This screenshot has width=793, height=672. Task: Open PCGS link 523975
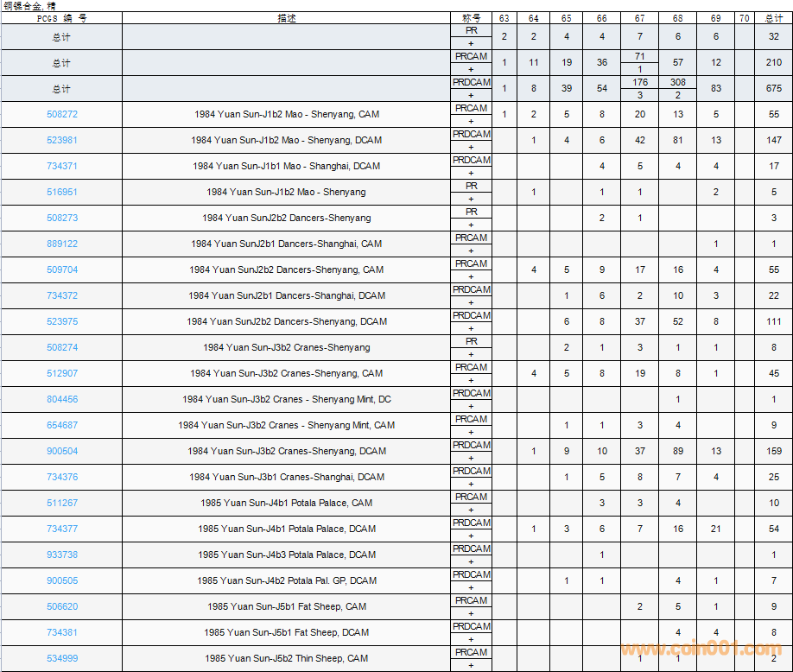pyautogui.click(x=61, y=321)
